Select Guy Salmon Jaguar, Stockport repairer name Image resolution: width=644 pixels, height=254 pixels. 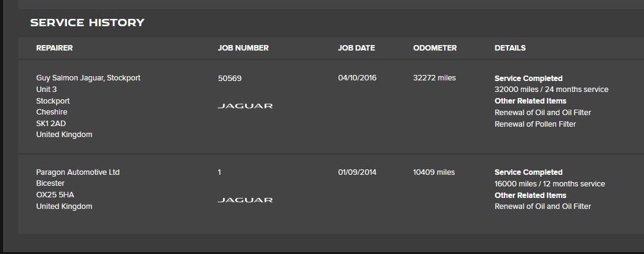pyautogui.click(x=88, y=77)
